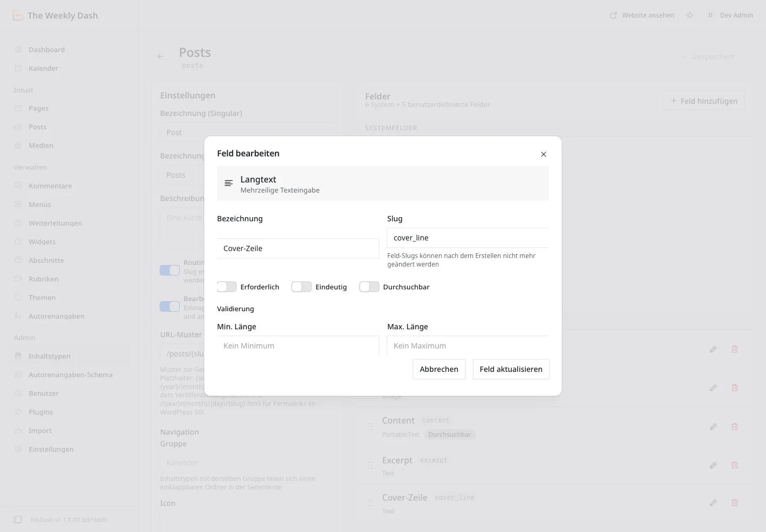The width and height of the screenshot is (766, 532).
Task: Click the Max. Länge input field
Action: (468, 346)
